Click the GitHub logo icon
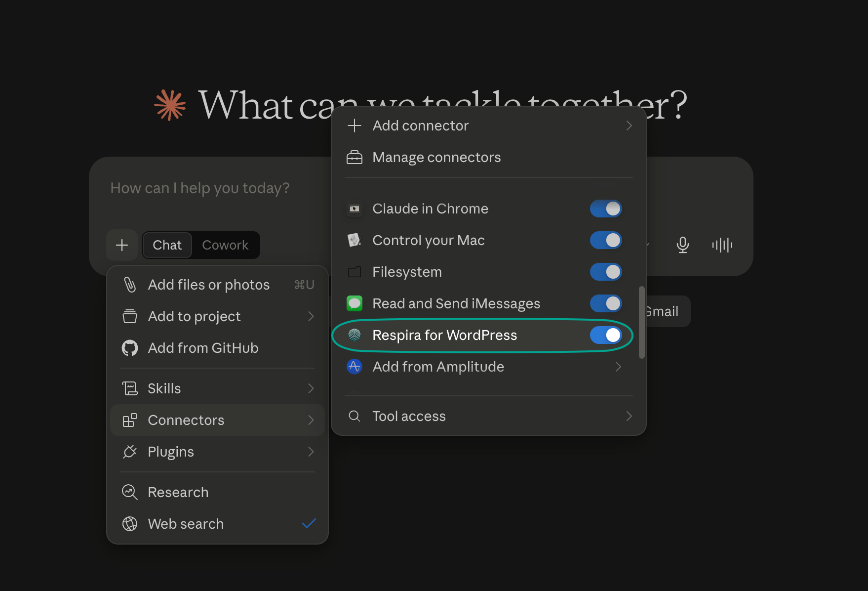The height and width of the screenshot is (591, 868). click(x=130, y=348)
